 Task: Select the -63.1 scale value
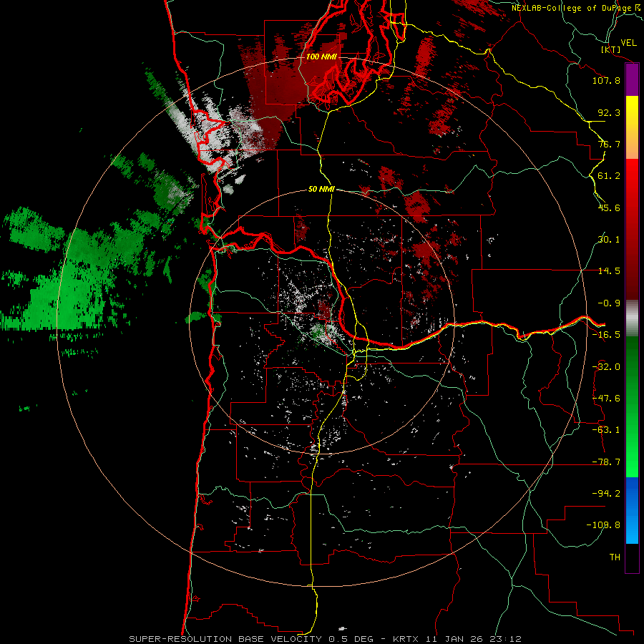[x=606, y=430]
